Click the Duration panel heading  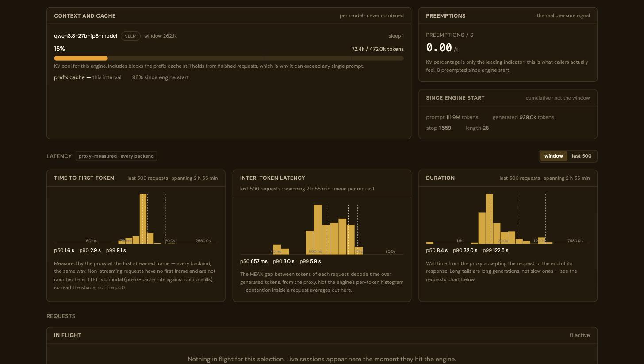coord(440,178)
